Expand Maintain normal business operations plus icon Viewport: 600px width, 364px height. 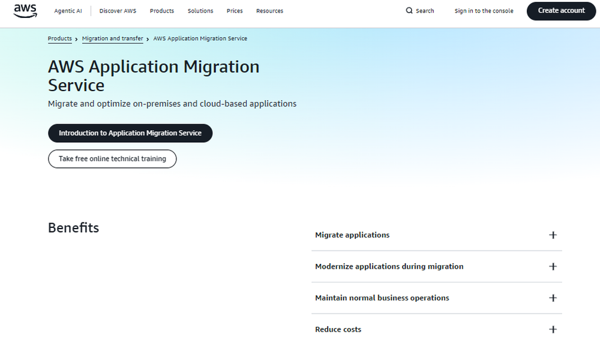point(553,298)
